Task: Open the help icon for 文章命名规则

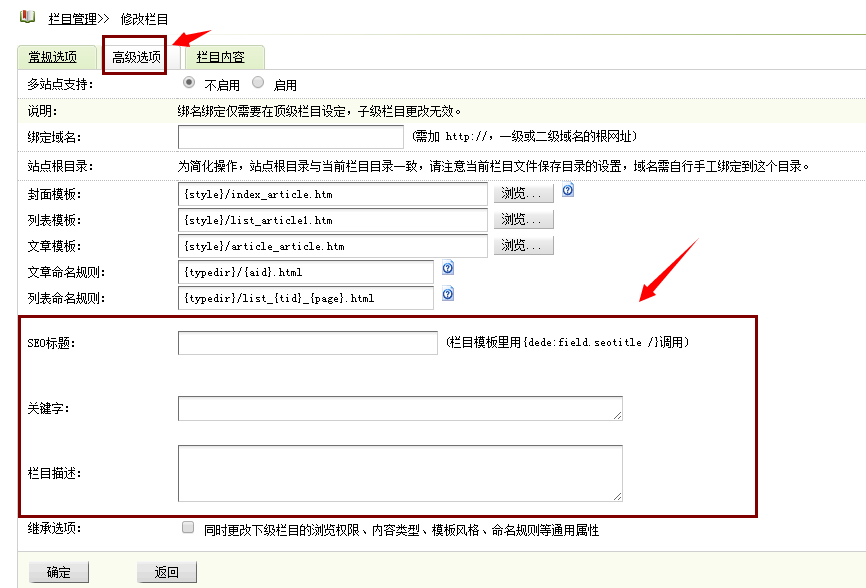Action: tap(448, 268)
